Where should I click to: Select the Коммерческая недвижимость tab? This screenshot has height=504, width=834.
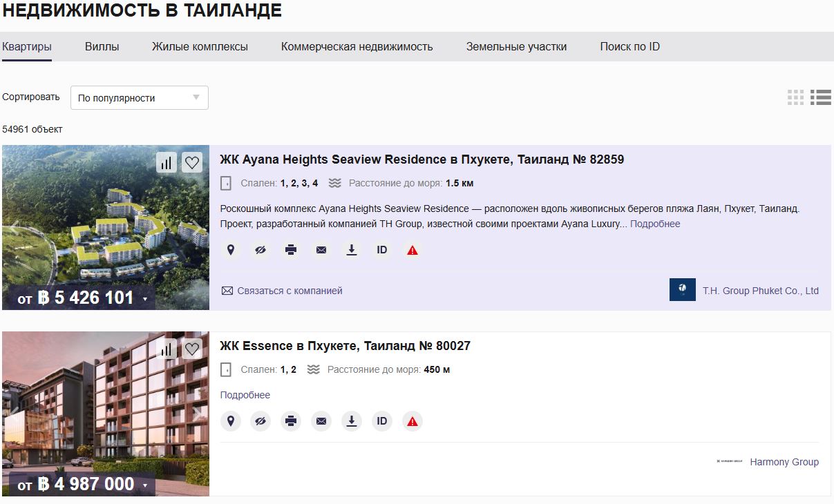(x=357, y=47)
